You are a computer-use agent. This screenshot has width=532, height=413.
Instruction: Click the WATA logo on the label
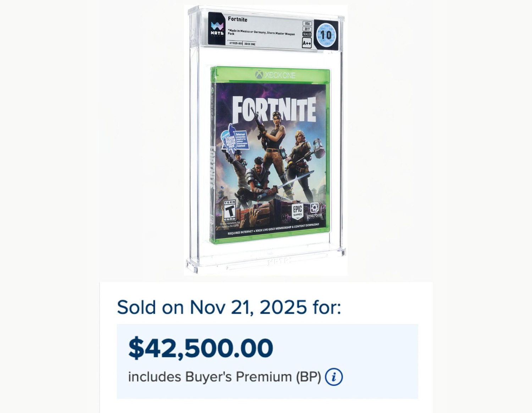pos(217,29)
